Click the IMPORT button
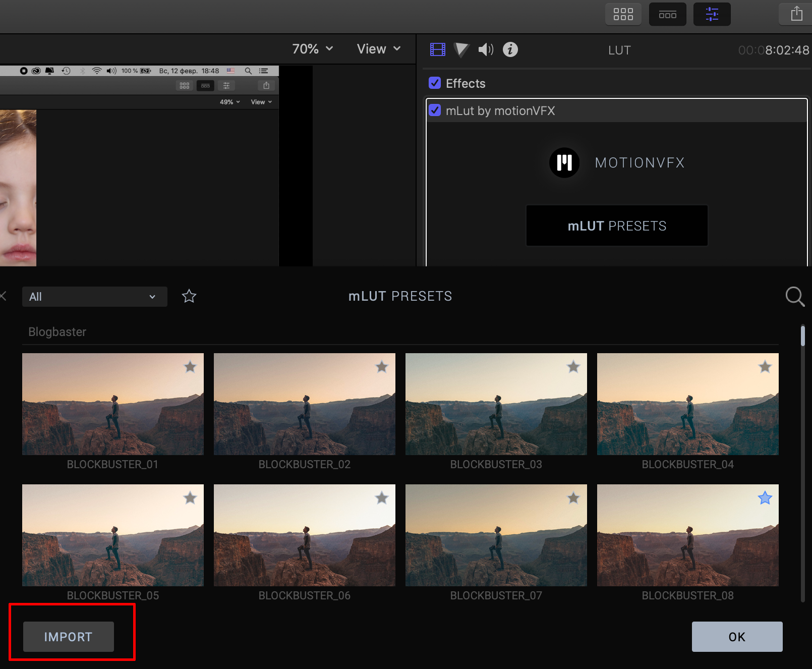This screenshot has width=812, height=669. [69, 637]
